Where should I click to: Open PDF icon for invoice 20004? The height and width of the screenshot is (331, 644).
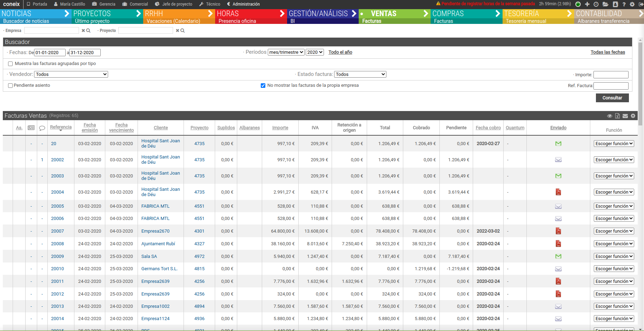pyautogui.click(x=558, y=192)
